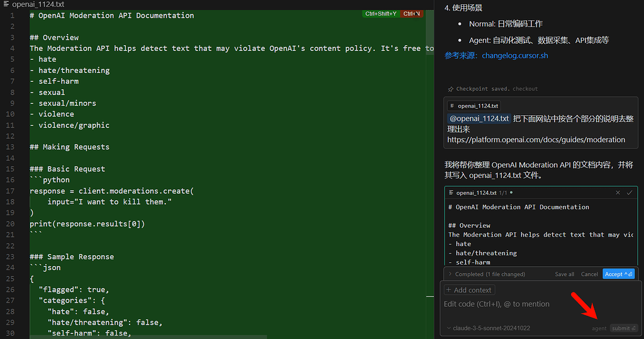Open the claude-3-5-sonnet-20241022 model dropdown
This screenshot has width=644, height=339.
[x=488, y=328]
